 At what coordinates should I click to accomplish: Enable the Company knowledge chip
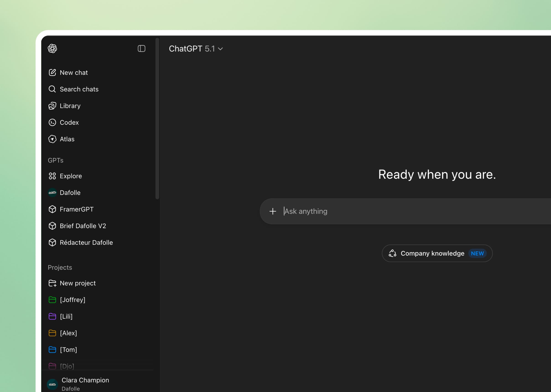[x=437, y=253]
